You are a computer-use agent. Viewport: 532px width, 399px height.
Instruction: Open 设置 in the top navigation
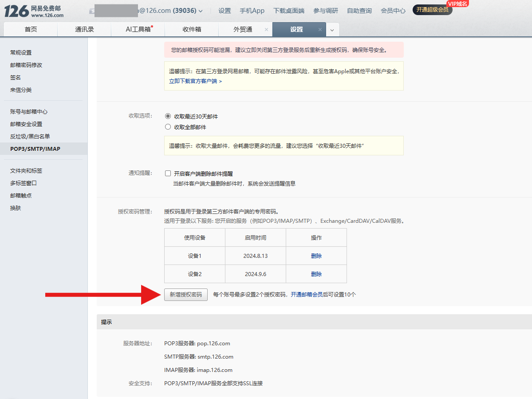pyautogui.click(x=225, y=11)
